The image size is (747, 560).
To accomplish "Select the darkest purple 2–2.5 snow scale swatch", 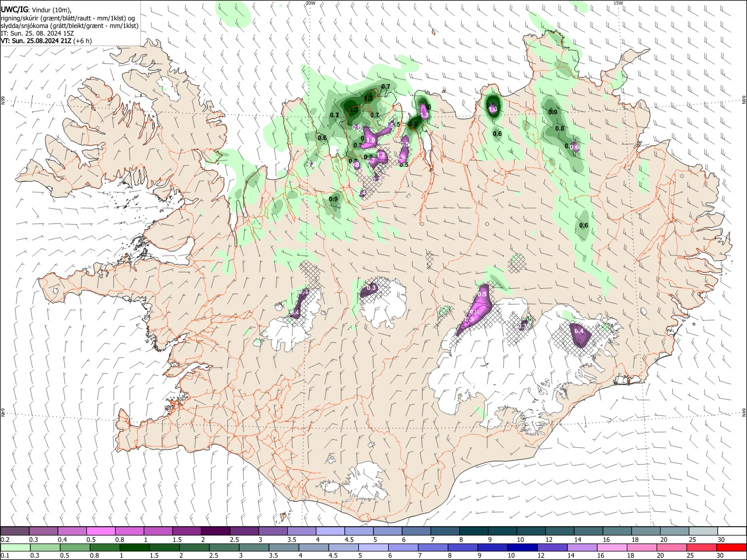I will [215, 531].
